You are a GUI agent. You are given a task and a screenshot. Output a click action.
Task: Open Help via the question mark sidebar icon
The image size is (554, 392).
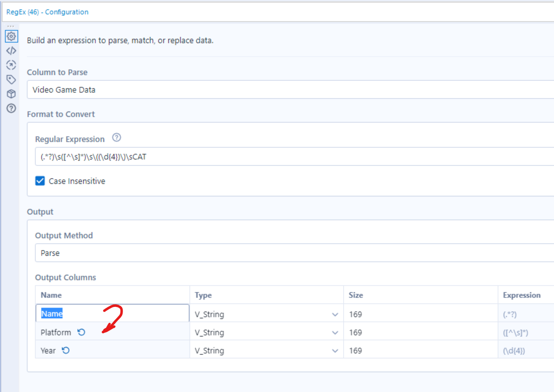(11, 108)
